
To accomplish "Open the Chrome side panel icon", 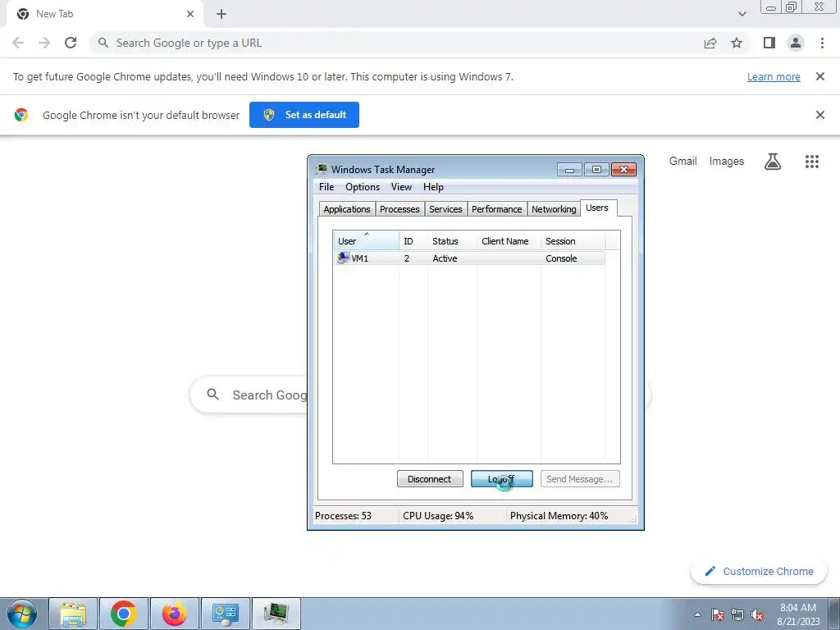I will 769,43.
